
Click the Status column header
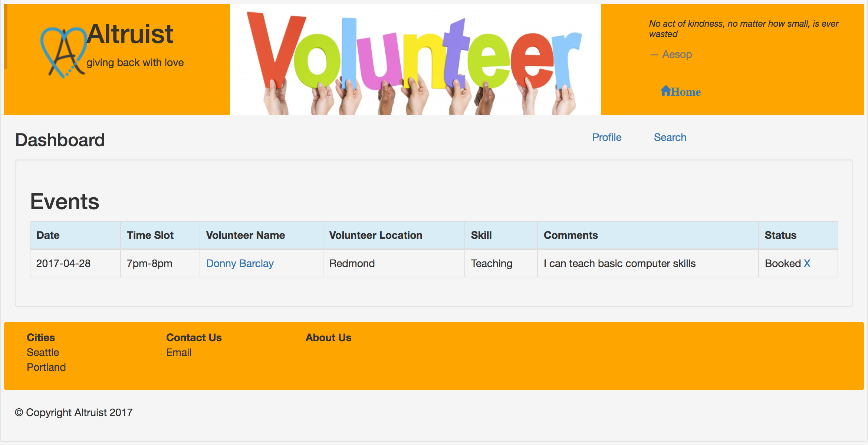[780, 235]
